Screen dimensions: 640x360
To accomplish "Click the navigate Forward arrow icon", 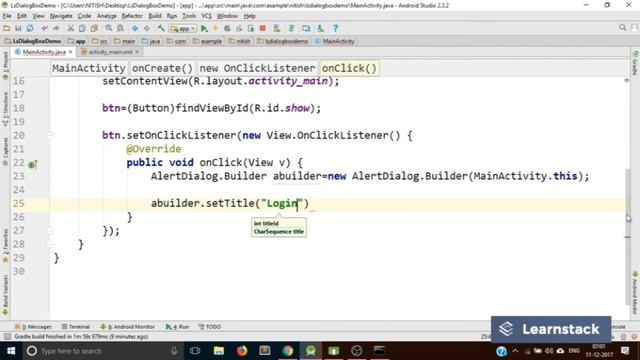I will [147, 28].
